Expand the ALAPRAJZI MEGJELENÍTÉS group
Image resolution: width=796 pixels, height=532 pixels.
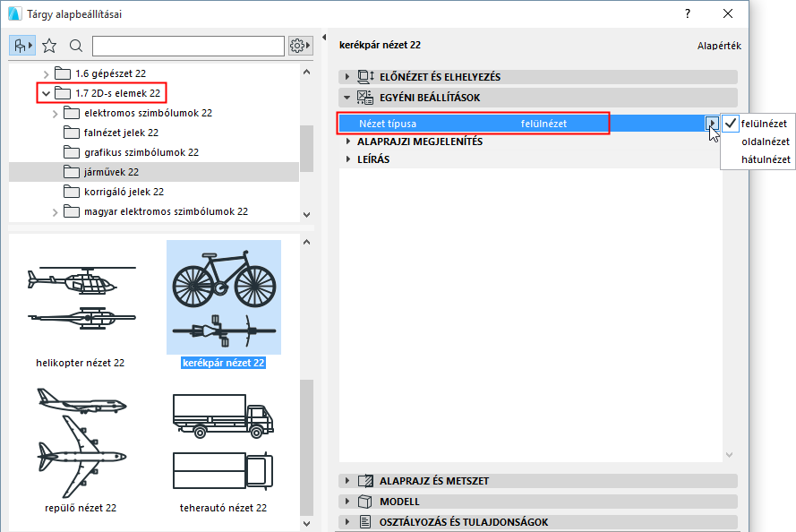pos(348,142)
